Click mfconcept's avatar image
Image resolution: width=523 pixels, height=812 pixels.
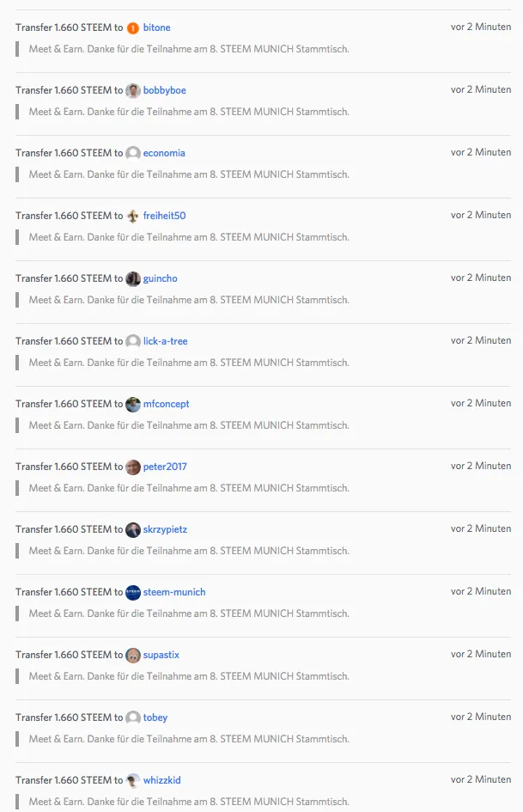click(133, 404)
